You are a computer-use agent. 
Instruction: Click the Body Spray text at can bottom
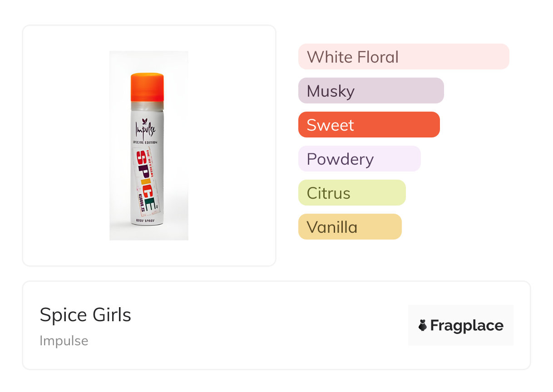click(146, 220)
